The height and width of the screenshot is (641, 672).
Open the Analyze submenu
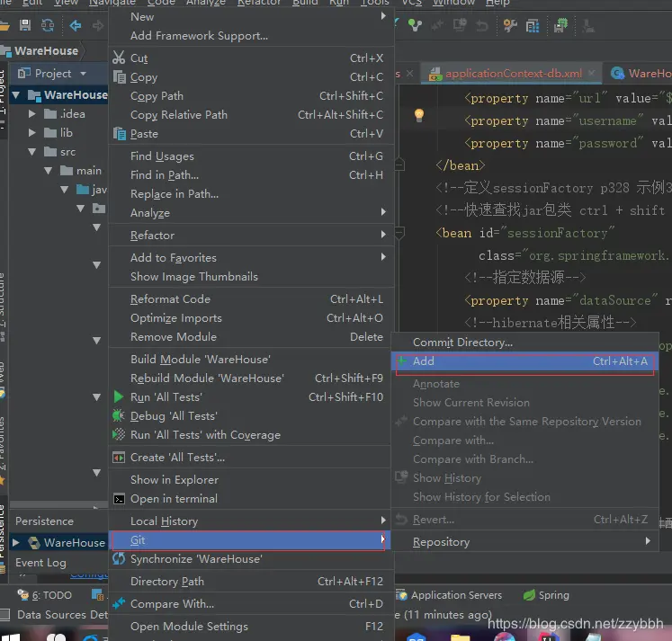[252, 213]
